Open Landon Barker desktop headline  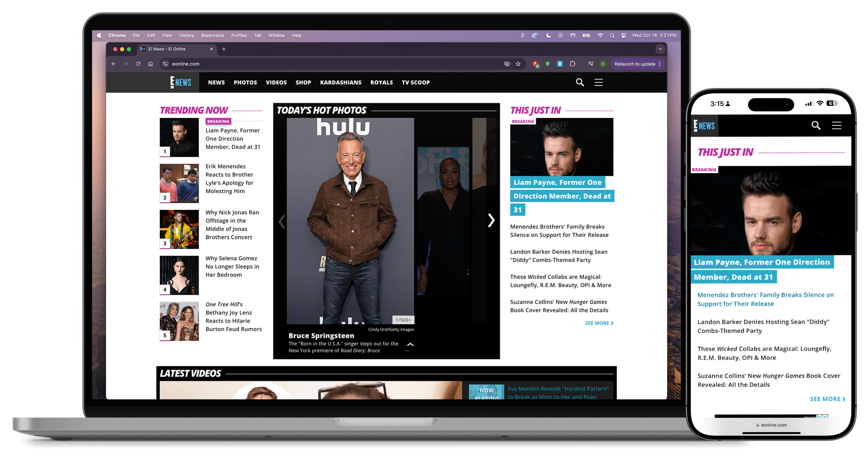(559, 256)
